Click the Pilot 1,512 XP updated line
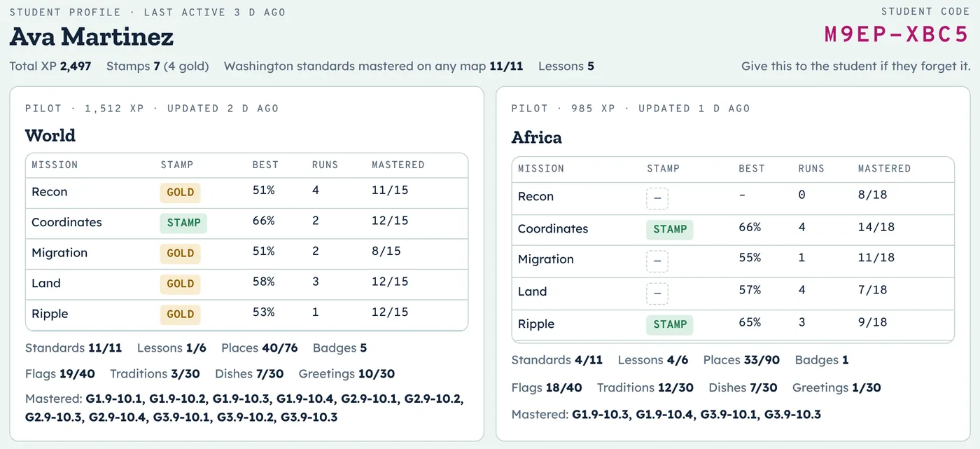 point(152,109)
